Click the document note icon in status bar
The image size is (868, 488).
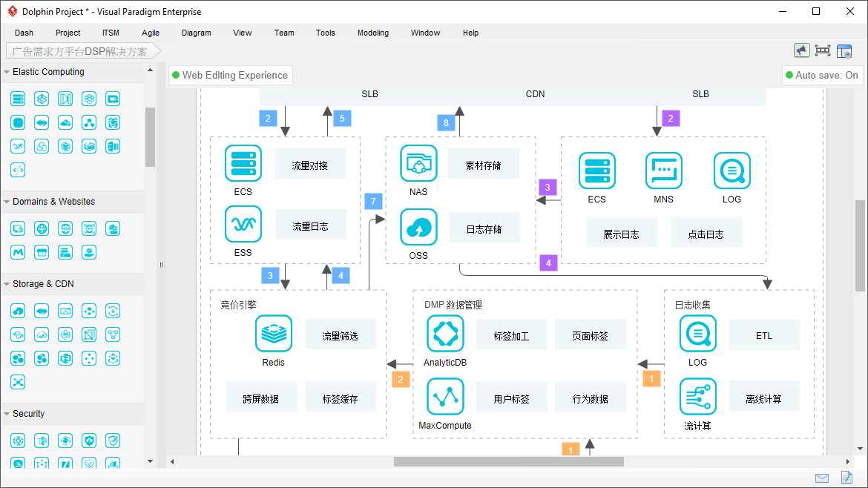tap(846, 477)
